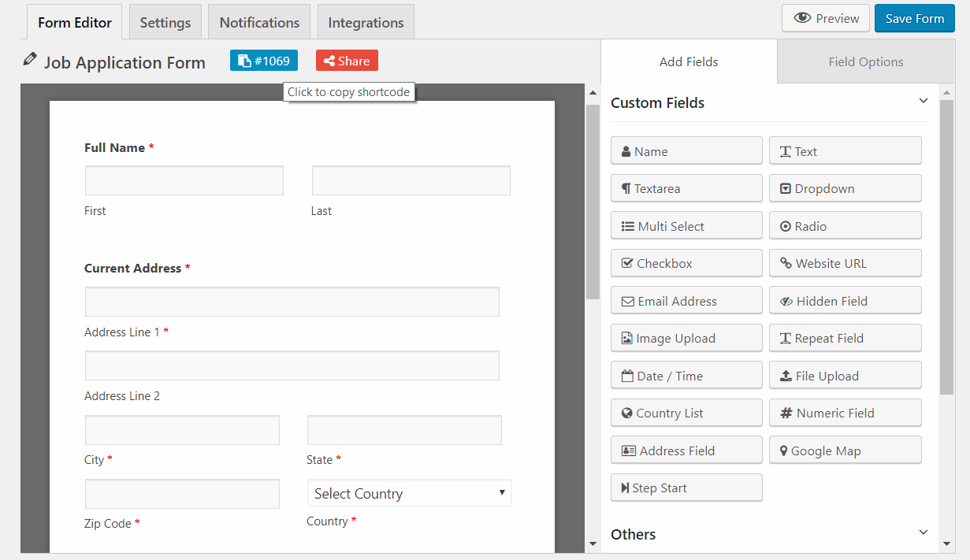Add a Country List field
This screenshot has height=560, width=970.
(686, 412)
